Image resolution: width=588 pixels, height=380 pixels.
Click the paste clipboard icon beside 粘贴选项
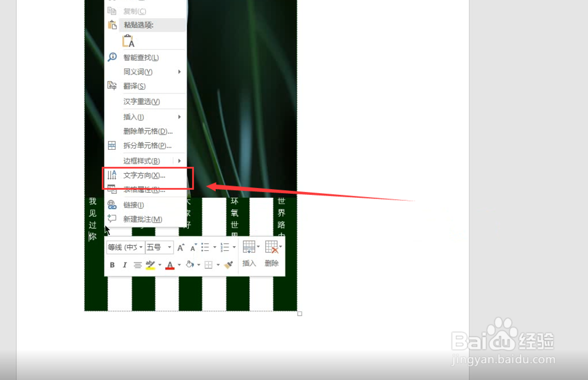coord(112,25)
